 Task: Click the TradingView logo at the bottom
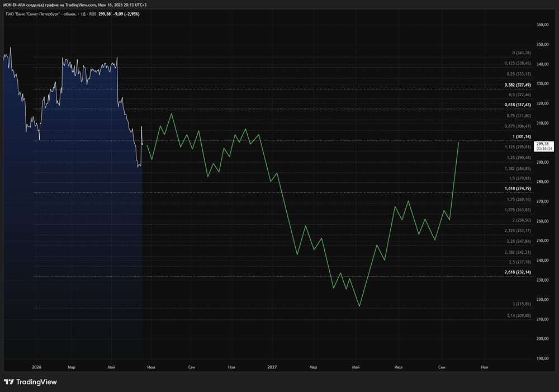pyautogui.click(x=30, y=382)
